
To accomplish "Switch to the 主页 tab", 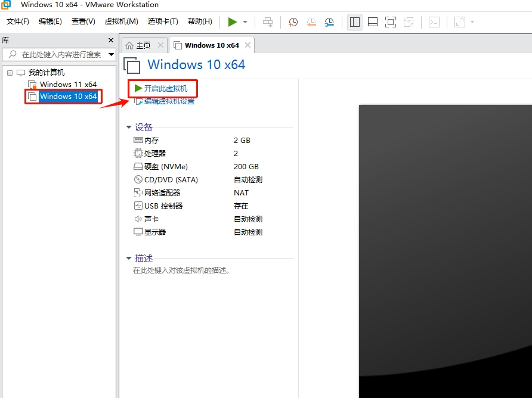I will [143, 44].
